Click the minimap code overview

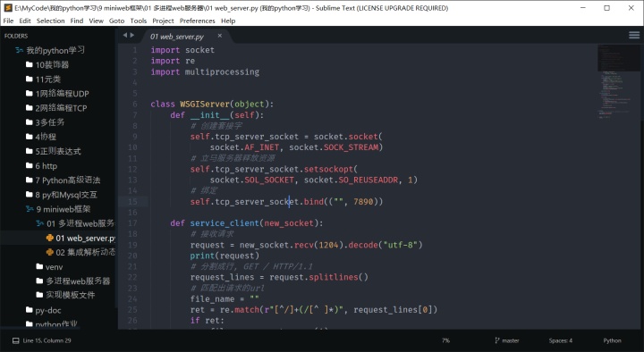(618, 82)
